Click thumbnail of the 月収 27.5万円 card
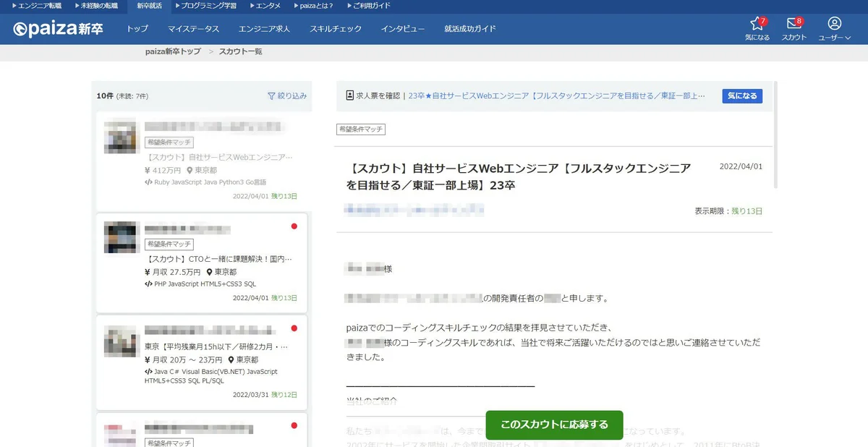The image size is (868, 447). click(x=121, y=237)
